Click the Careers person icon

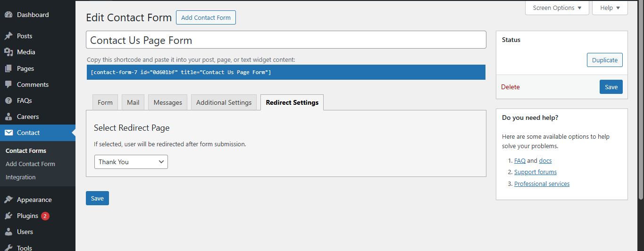8,117
